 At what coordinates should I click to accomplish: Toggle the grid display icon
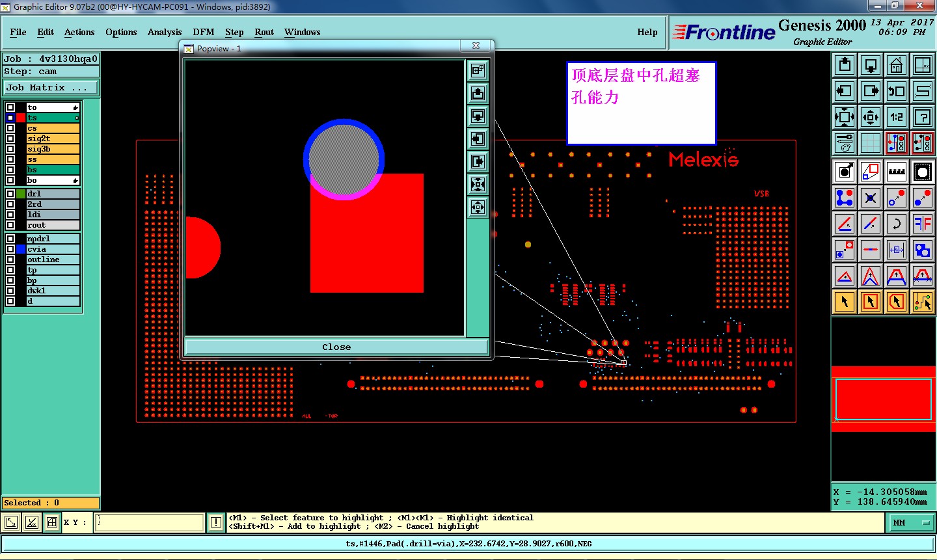(871, 143)
